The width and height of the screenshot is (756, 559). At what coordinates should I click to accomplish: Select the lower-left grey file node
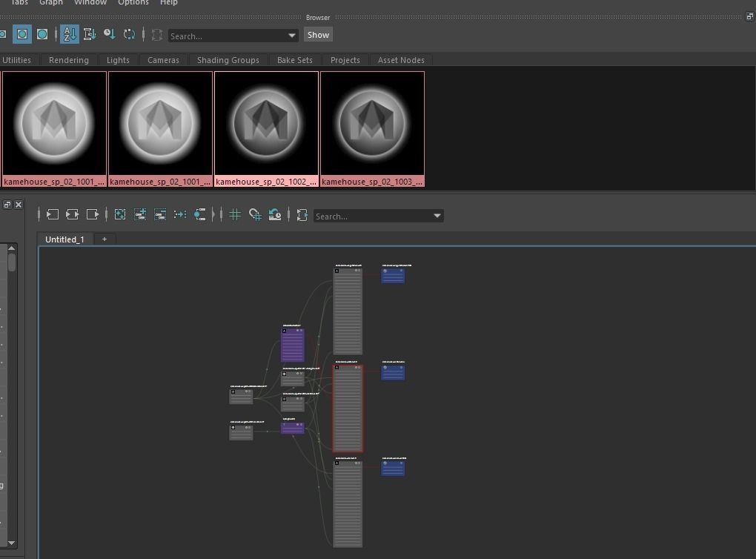[x=241, y=432]
